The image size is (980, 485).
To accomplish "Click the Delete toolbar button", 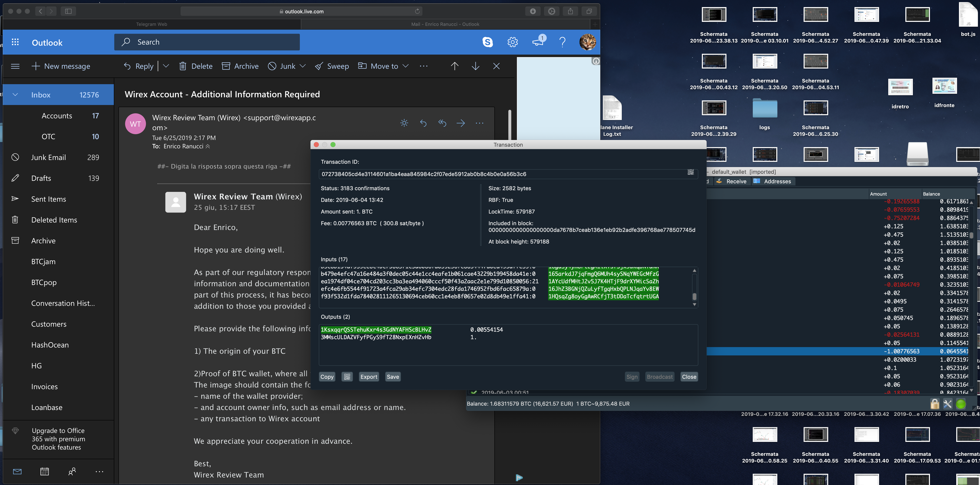I will click(x=196, y=66).
